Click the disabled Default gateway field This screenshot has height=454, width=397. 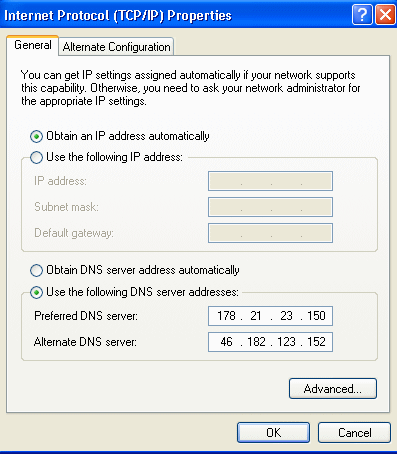[270, 233]
